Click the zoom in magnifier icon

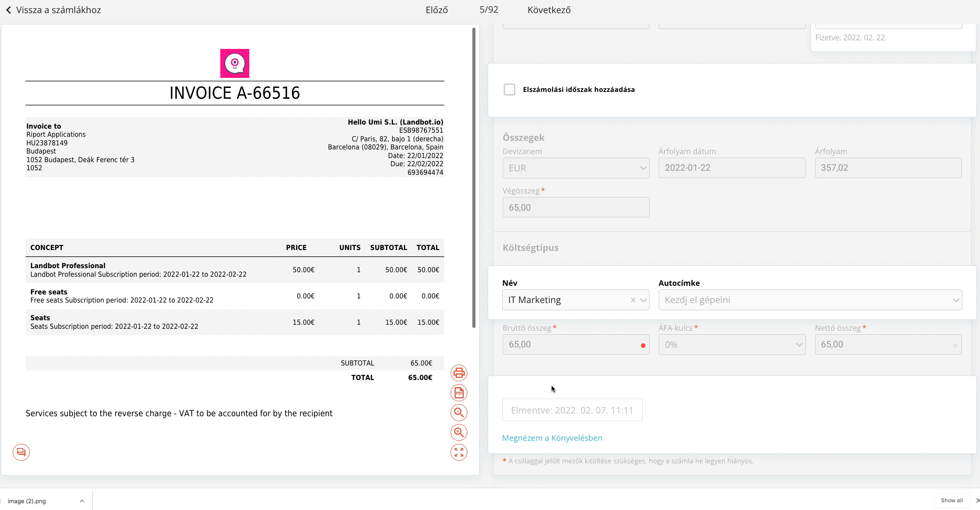point(459,433)
